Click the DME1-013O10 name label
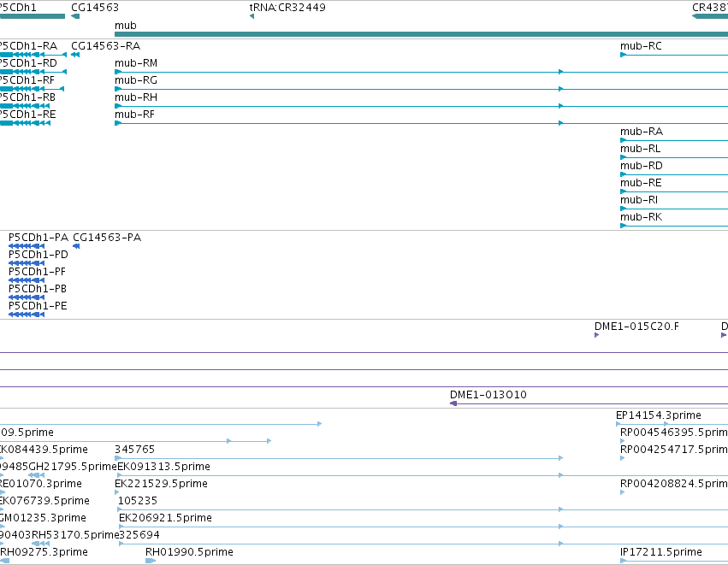The height and width of the screenshot is (565, 728). [488, 395]
